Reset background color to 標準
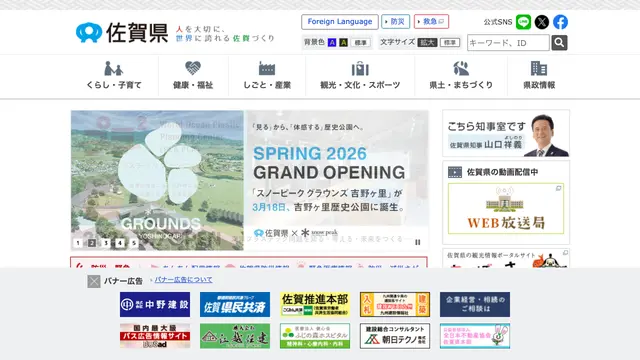This screenshot has height=360, width=640. tap(360, 42)
